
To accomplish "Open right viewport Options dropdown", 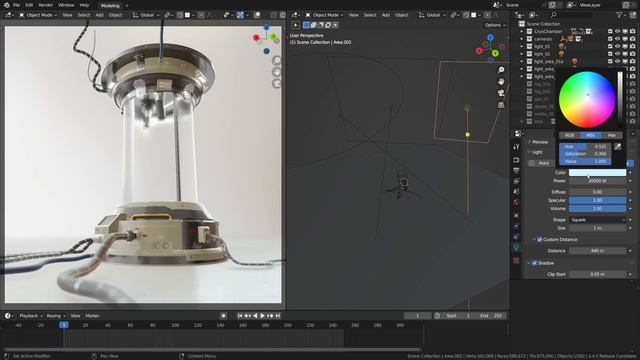I will [x=495, y=25].
